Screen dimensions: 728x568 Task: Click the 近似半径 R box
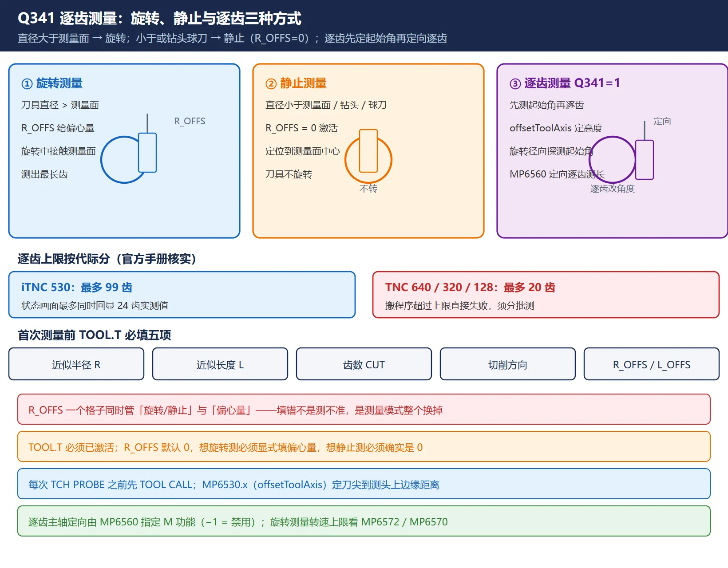pyautogui.click(x=76, y=364)
